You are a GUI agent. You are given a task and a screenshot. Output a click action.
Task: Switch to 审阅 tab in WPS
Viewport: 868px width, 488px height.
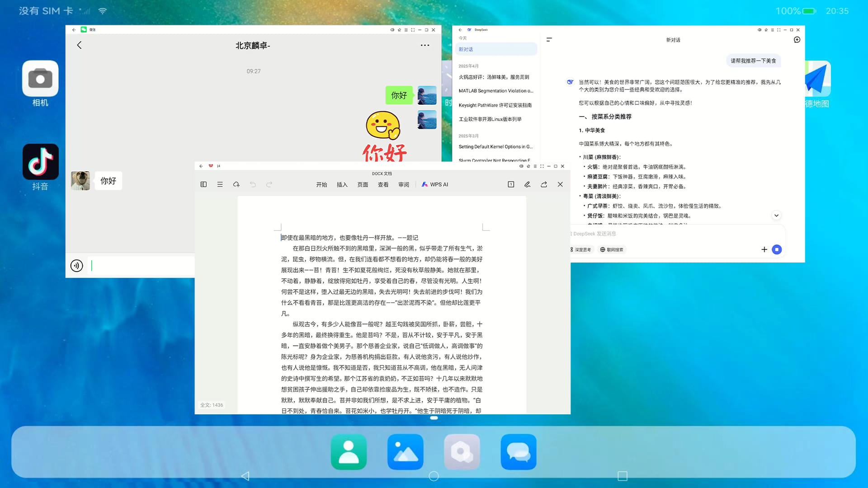403,184
